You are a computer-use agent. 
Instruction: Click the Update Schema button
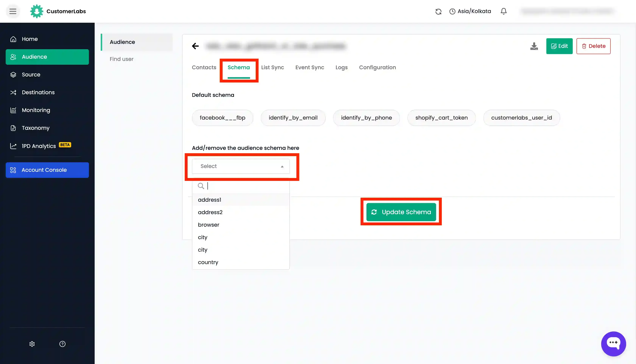(x=401, y=212)
